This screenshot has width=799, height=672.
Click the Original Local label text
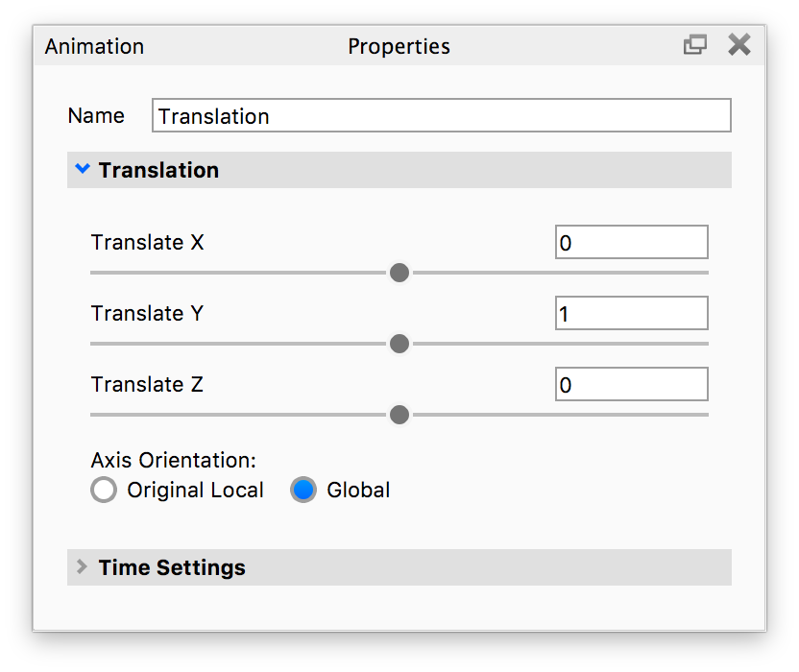pyautogui.click(x=195, y=490)
